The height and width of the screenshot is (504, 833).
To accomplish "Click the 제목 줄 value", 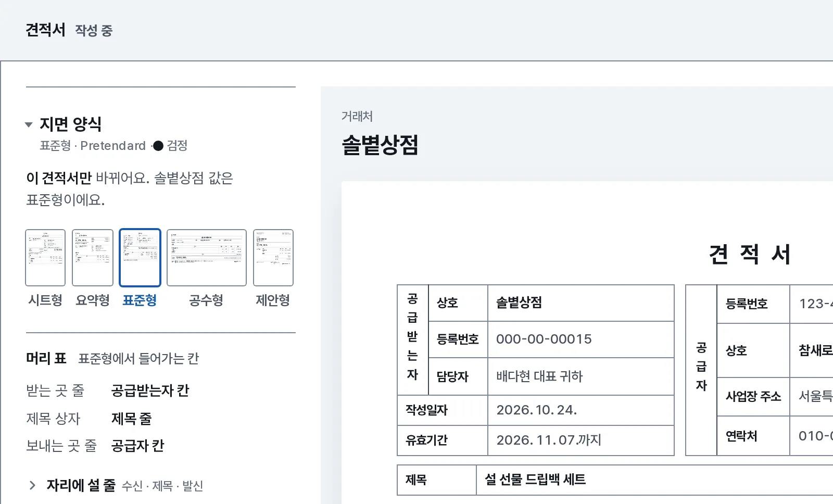I will click(x=131, y=418).
